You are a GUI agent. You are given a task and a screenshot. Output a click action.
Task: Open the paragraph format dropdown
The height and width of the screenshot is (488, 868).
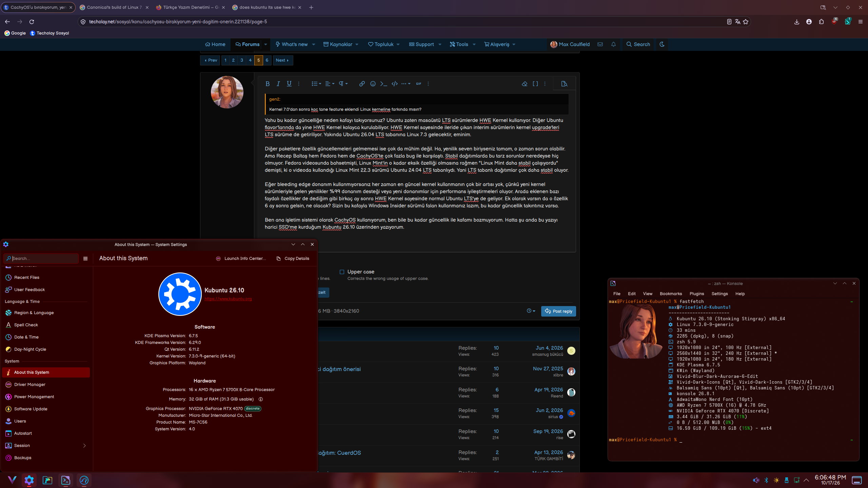[x=343, y=84]
